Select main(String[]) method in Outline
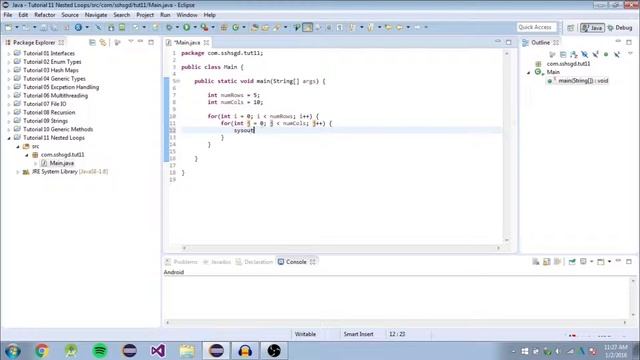 point(578,81)
